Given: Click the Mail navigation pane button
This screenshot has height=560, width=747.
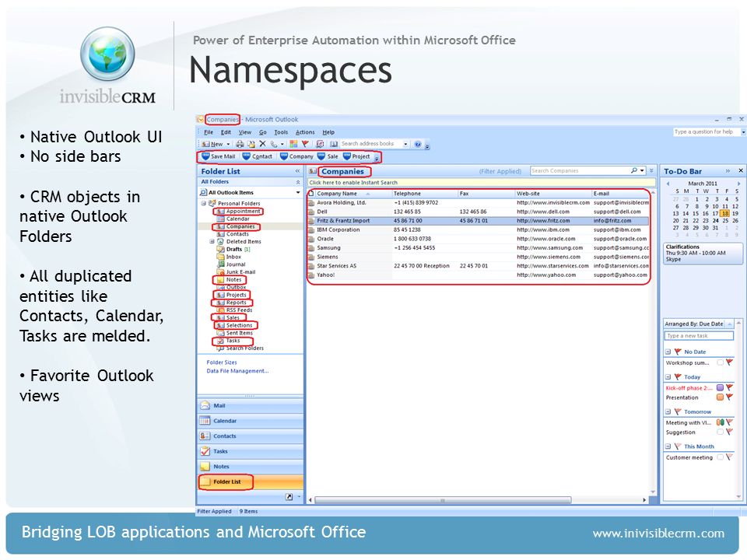Looking at the screenshot, I should pos(250,406).
